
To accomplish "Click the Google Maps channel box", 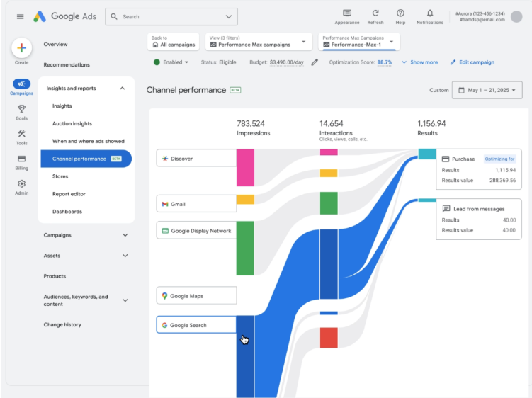I will [196, 295].
